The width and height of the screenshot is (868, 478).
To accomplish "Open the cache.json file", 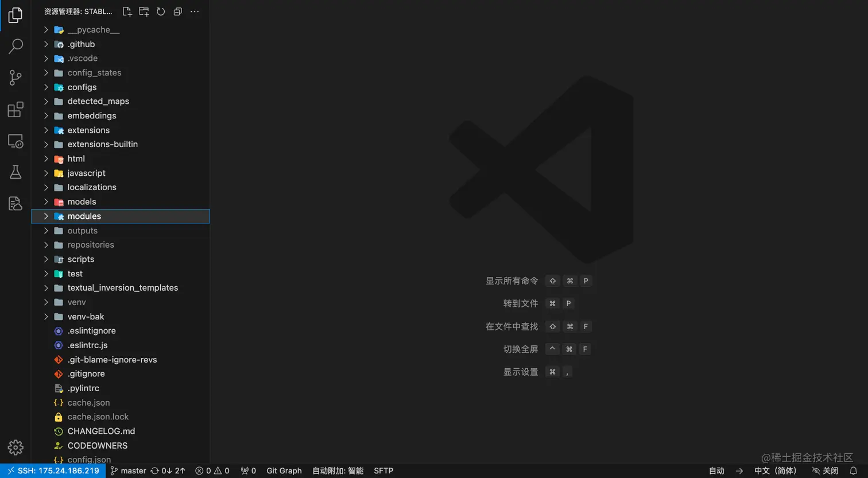I will (121, 403).
